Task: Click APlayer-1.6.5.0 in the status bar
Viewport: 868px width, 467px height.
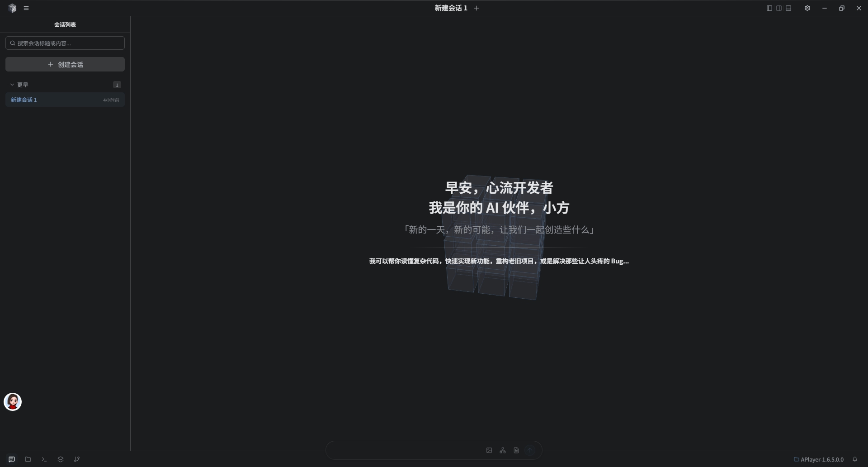Action: tap(820, 459)
